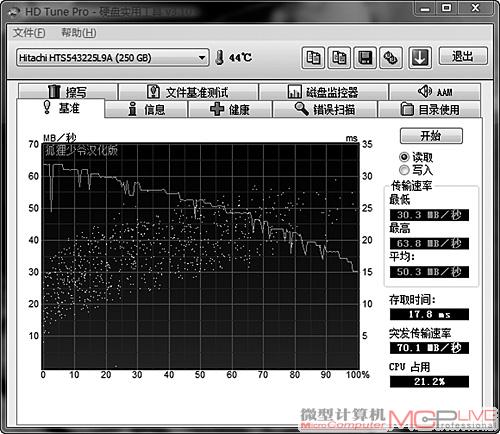Click the copy text to clipboard icon
This screenshot has width=500, height=434.
click(313, 58)
